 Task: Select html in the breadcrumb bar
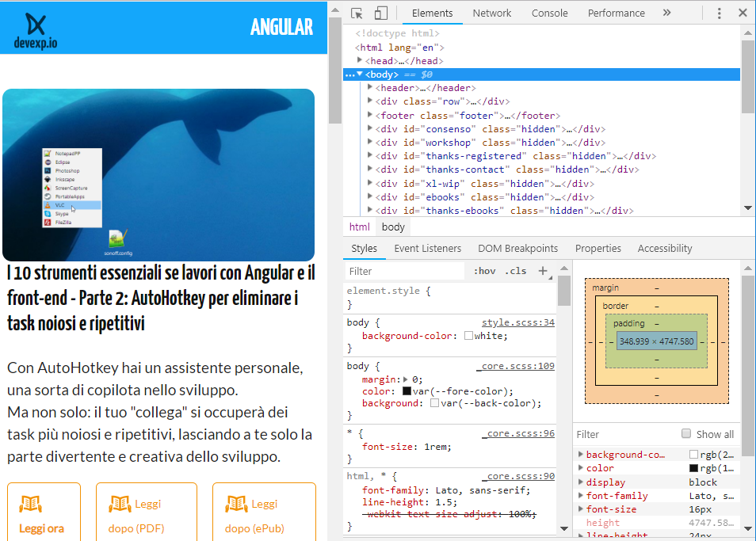point(359,227)
